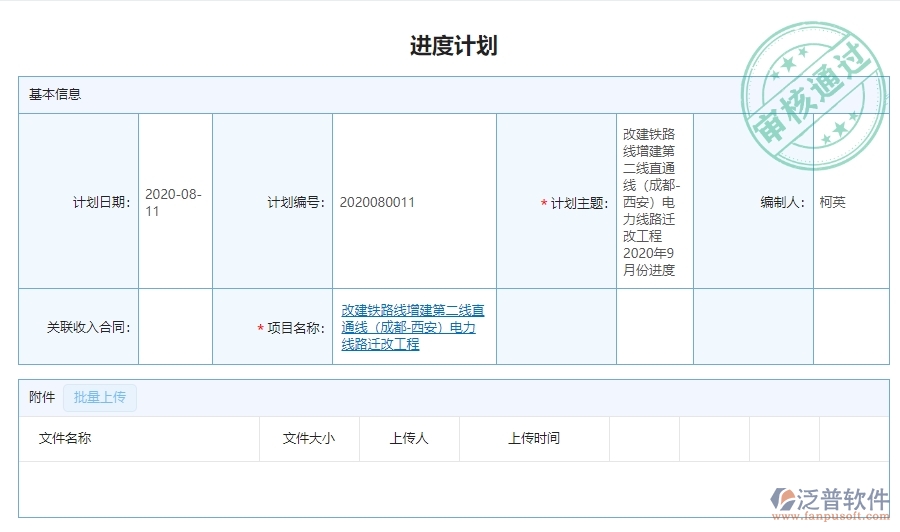Click the 附件 section label
Screen dimensions: 900x532
(x=42, y=397)
